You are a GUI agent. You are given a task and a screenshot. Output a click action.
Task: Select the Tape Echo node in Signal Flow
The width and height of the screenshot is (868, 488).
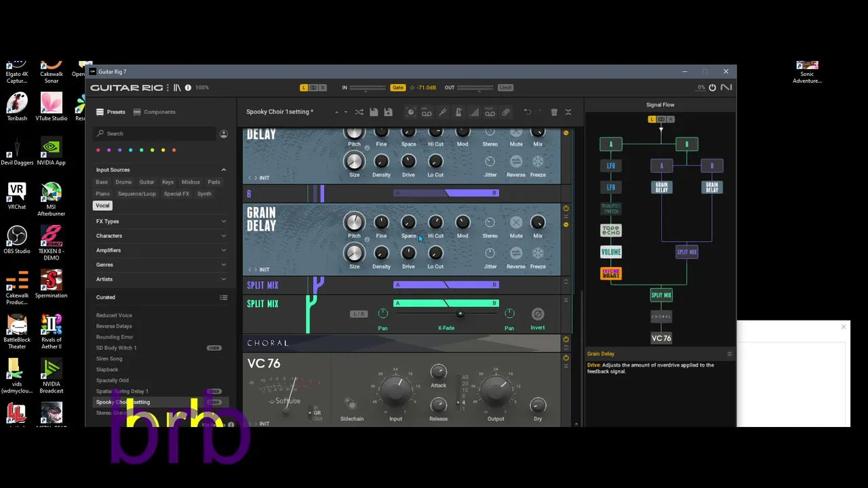click(x=611, y=230)
